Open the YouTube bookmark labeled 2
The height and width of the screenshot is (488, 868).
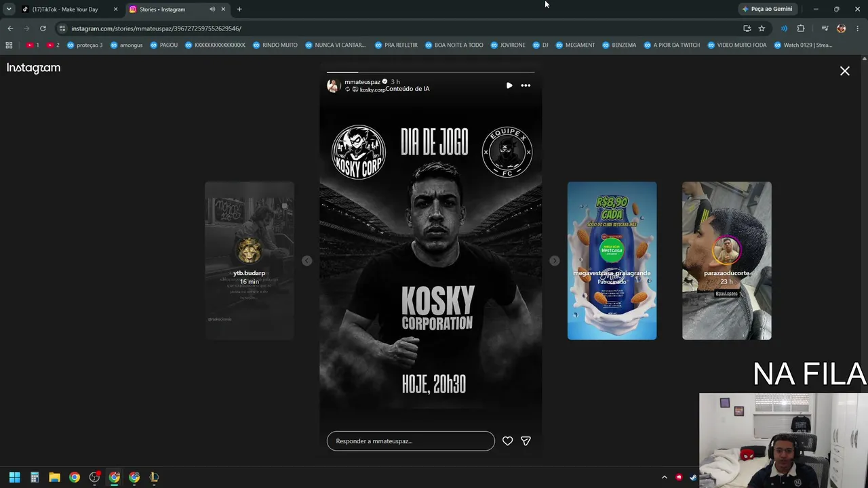click(x=53, y=45)
